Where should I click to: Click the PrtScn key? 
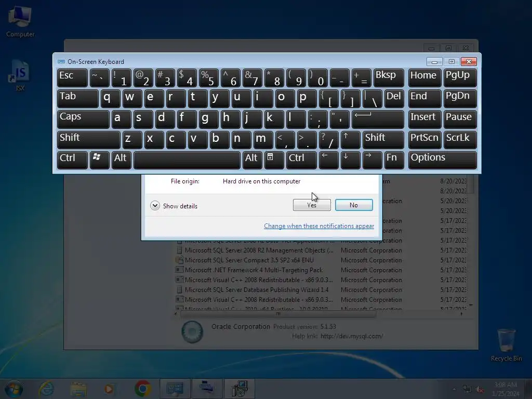click(425, 140)
